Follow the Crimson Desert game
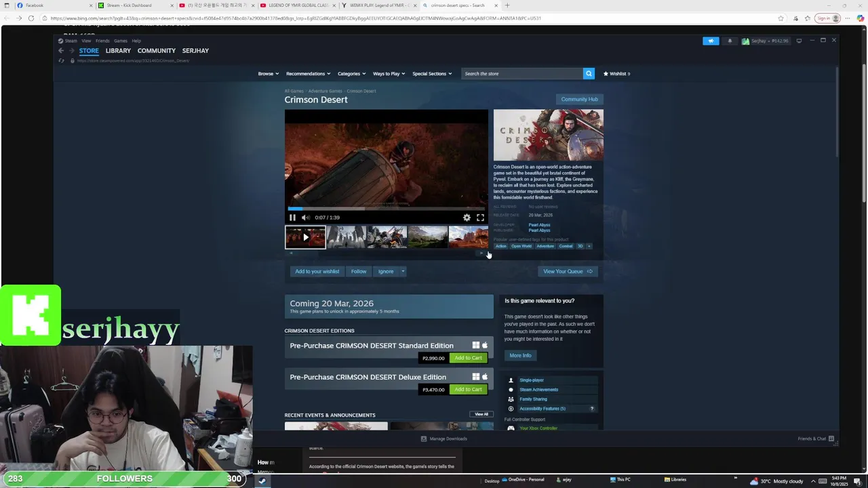868x488 pixels. point(359,271)
